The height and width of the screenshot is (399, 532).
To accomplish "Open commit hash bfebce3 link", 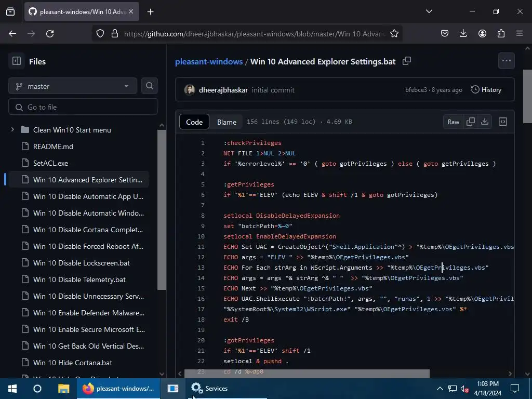I will [416, 89].
